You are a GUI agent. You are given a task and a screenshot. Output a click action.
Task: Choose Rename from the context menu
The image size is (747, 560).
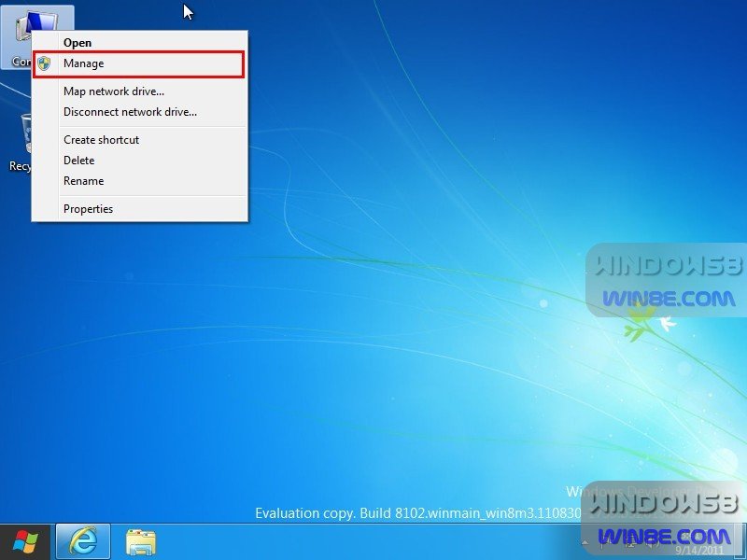139,181
